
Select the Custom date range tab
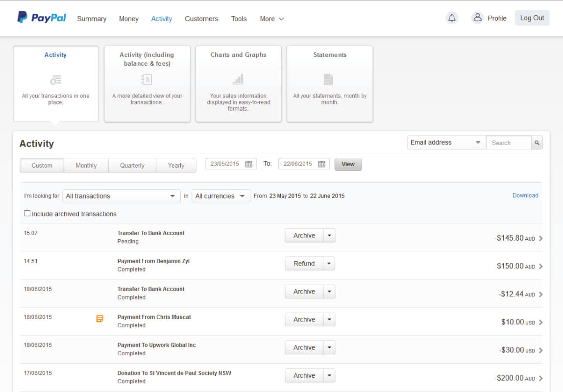coord(42,166)
